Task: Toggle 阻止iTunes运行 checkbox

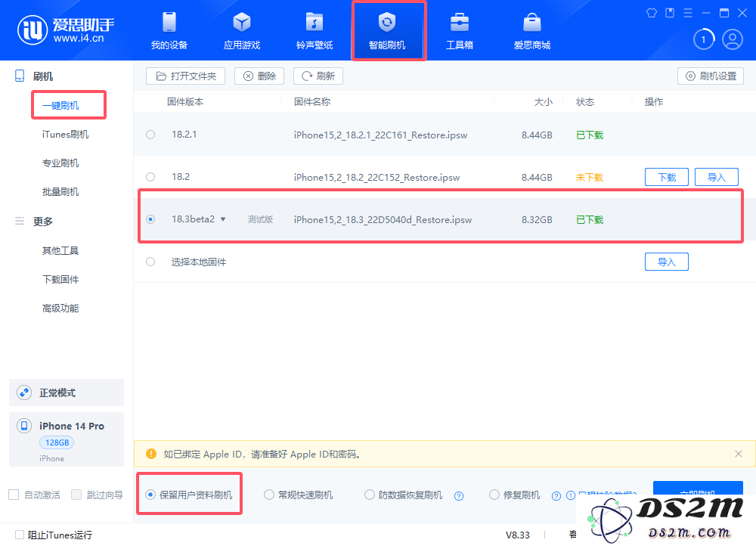Action: point(20,535)
